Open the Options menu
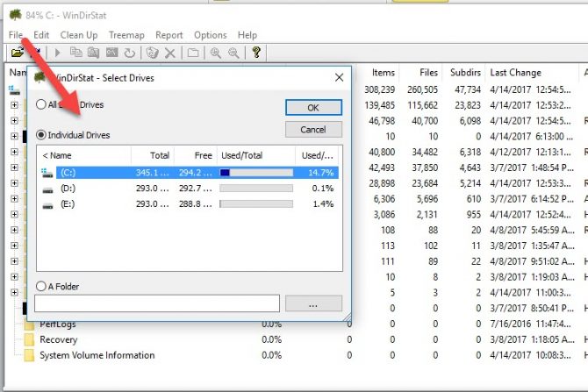The width and height of the screenshot is (588, 392). tap(211, 35)
